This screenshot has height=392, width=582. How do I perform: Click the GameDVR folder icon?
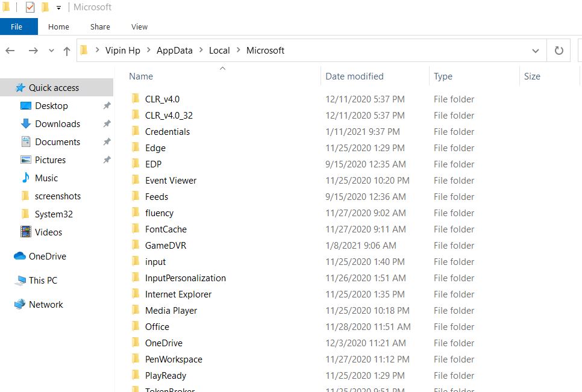[x=136, y=245]
